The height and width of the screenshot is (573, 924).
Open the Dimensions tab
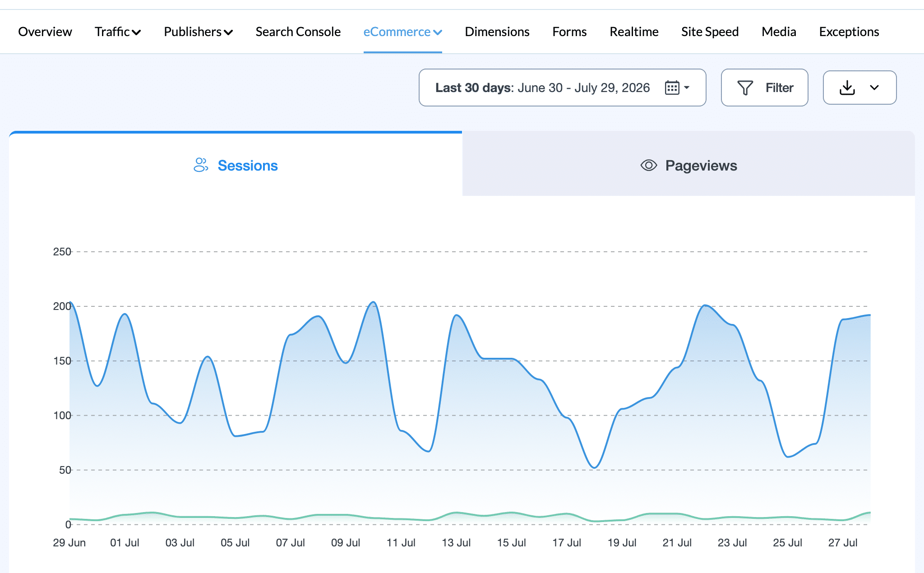tap(497, 32)
